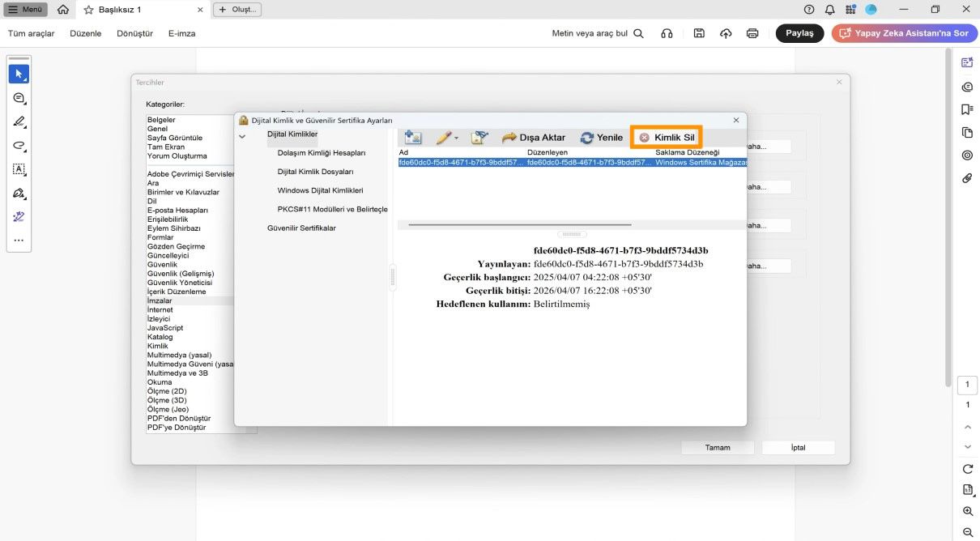Click the cloud upload icon

tap(726, 33)
